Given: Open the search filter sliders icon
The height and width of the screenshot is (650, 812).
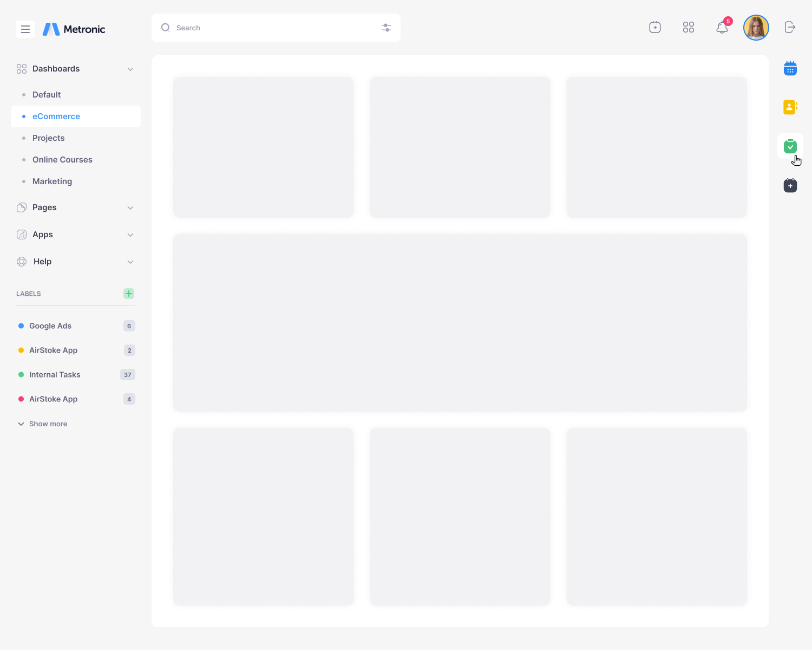Looking at the screenshot, I should tap(386, 28).
